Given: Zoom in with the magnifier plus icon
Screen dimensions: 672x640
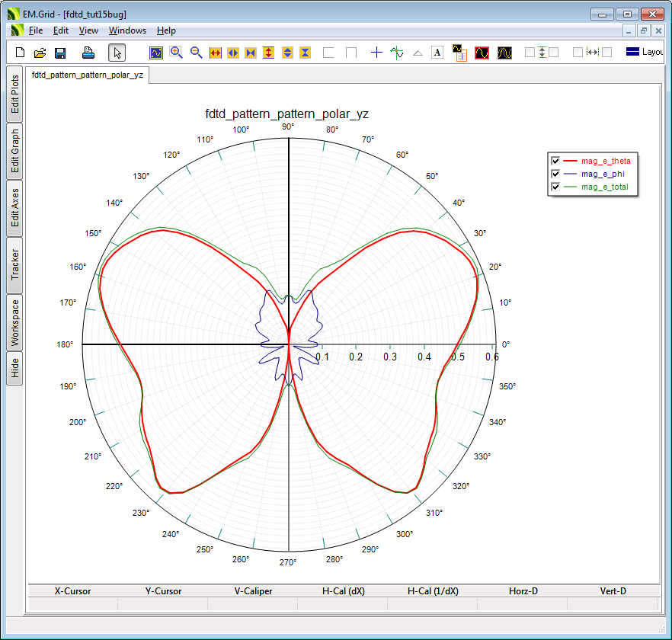Looking at the screenshot, I should 176,53.
